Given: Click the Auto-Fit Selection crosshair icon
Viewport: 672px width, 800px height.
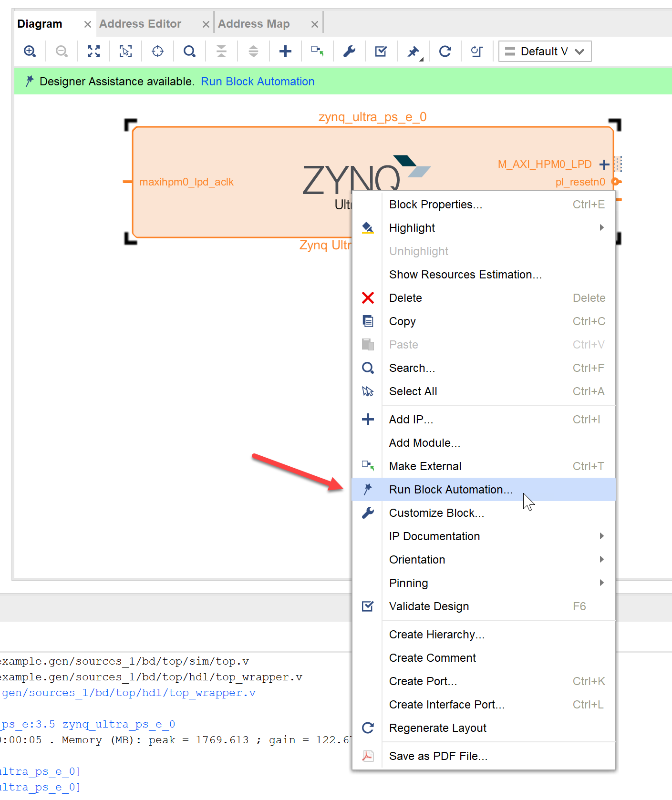Looking at the screenshot, I should click(157, 51).
